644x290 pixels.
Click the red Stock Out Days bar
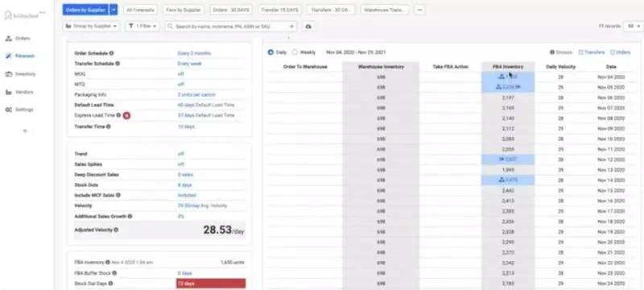211,284
